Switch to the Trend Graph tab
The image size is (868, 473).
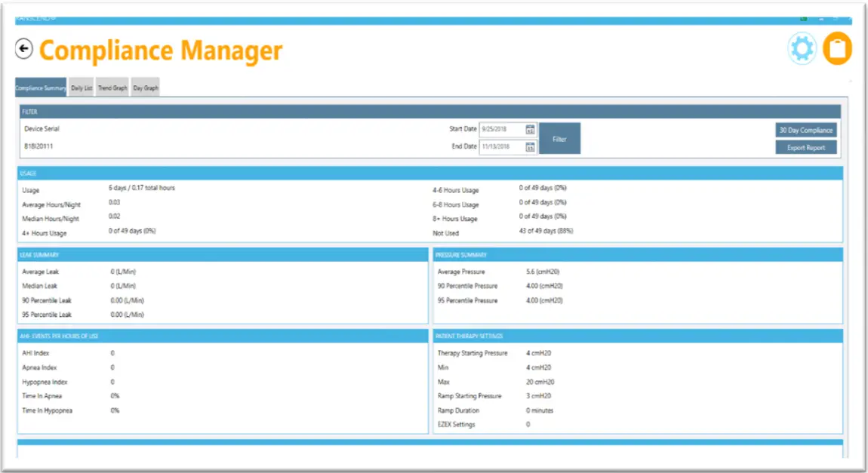pos(112,88)
